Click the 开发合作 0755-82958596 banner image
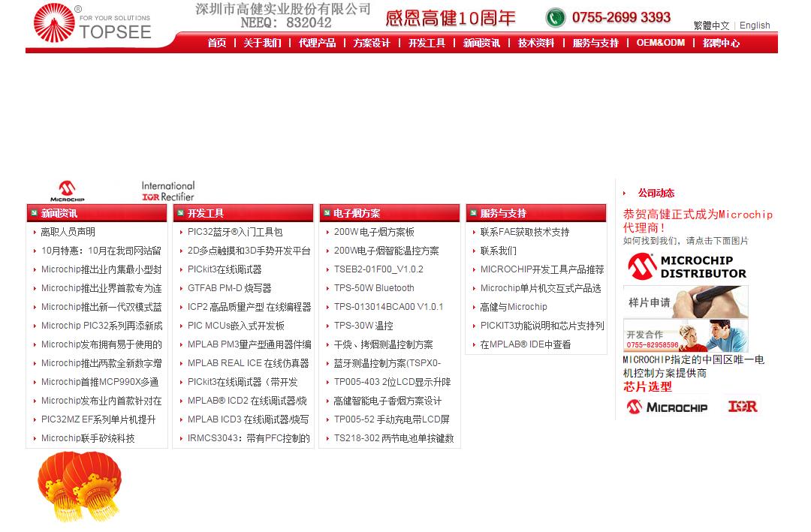The height and width of the screenshot is (532, 811). point(686,336)
